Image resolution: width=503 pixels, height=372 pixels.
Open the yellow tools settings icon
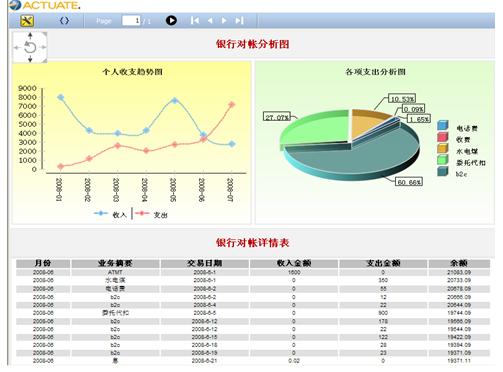[27, 21]
